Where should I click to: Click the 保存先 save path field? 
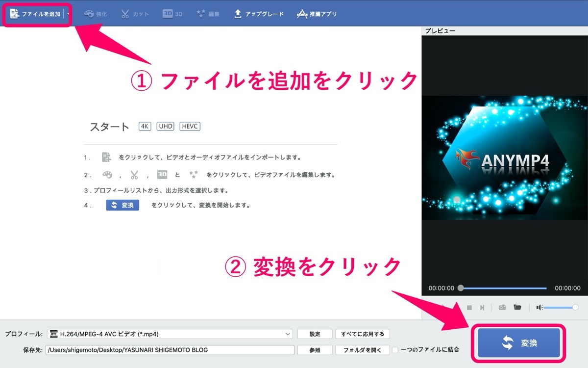click(170, 350)
